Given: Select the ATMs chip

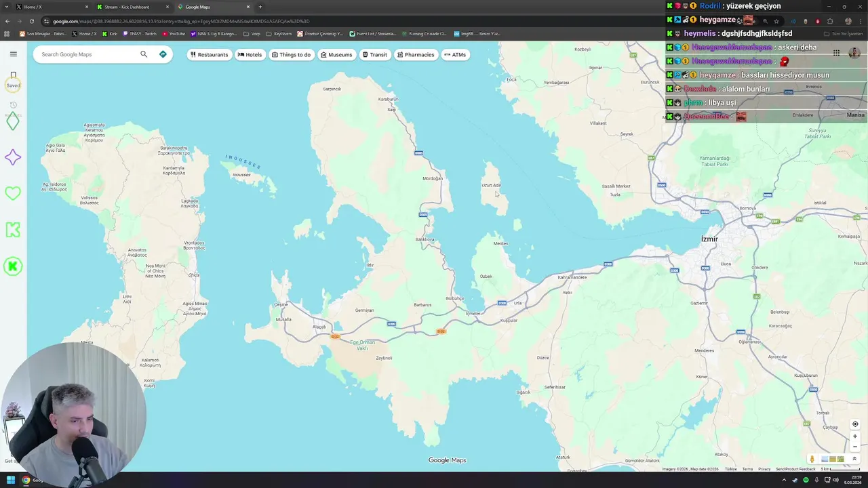Looking at the screenshot, I should [x=455, y=54].
